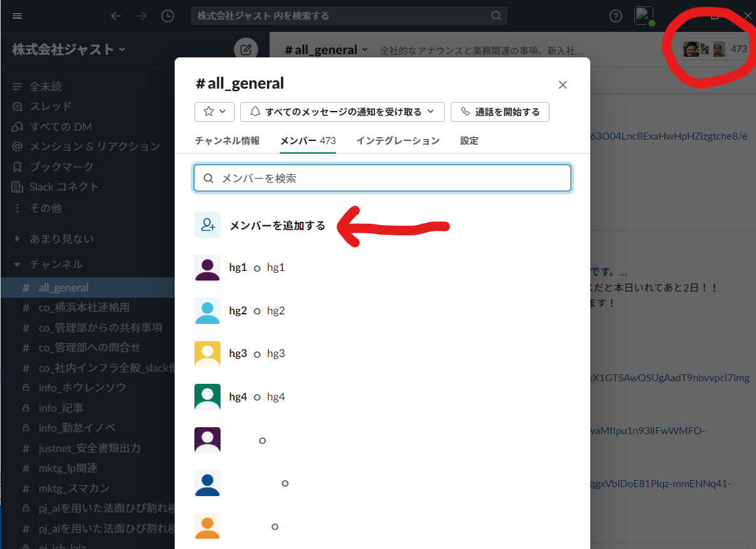Click the orange avatar of the unnamed member
Image resolution: width=756 pixels, height=549 pixels.
point(207,526)
